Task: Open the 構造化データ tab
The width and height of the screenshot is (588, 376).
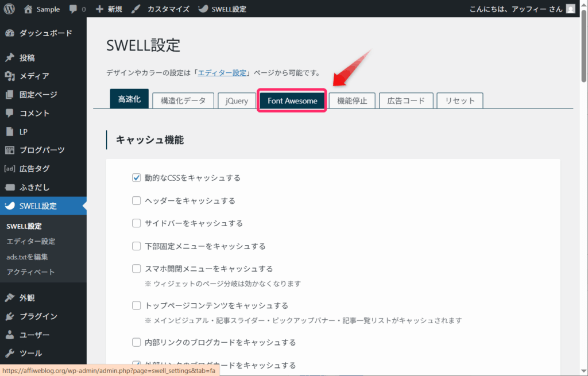Action: [183, 100]
